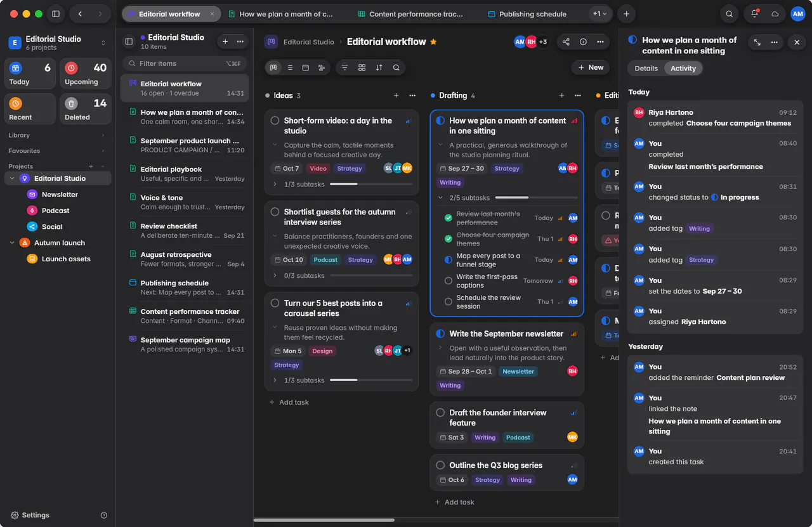The width and height of the screenshot is (812, 527).
Task: Open Drafting column more options
Action: [577, 96]
